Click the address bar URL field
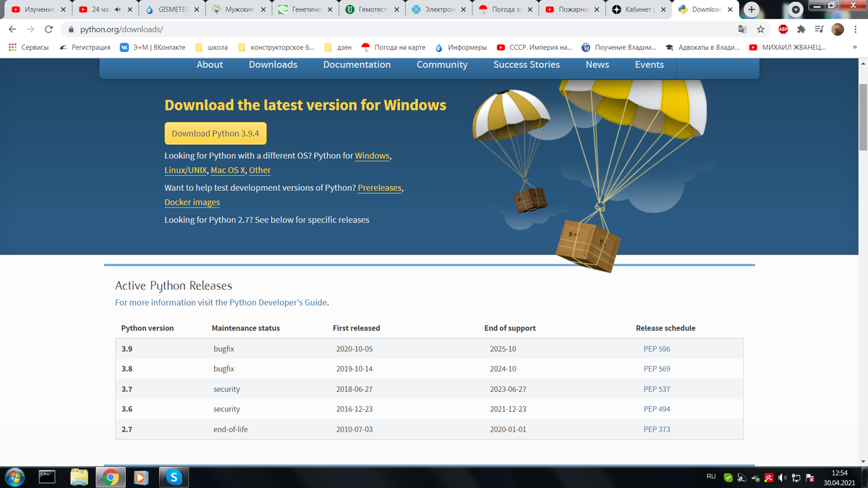 tap(398, 30)
